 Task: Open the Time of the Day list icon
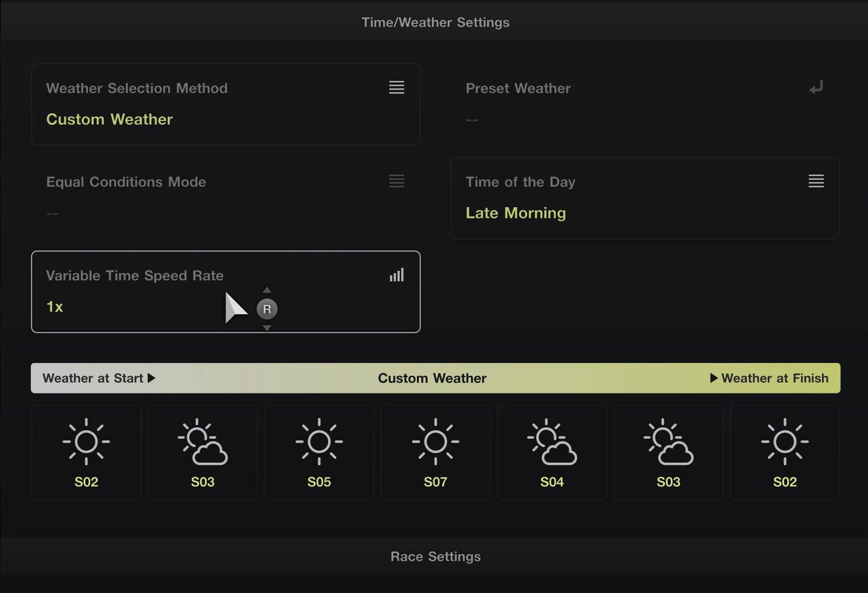(816, 181)
